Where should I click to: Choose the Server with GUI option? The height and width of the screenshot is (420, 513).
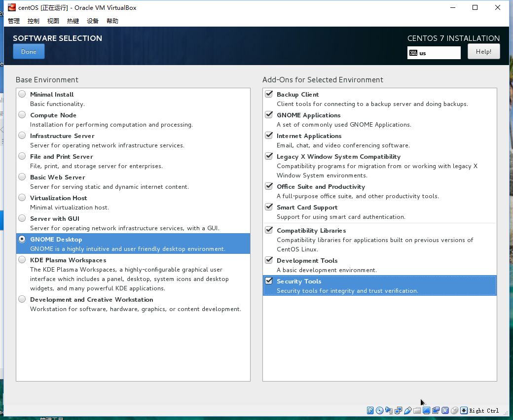click(x=22, y=218)
